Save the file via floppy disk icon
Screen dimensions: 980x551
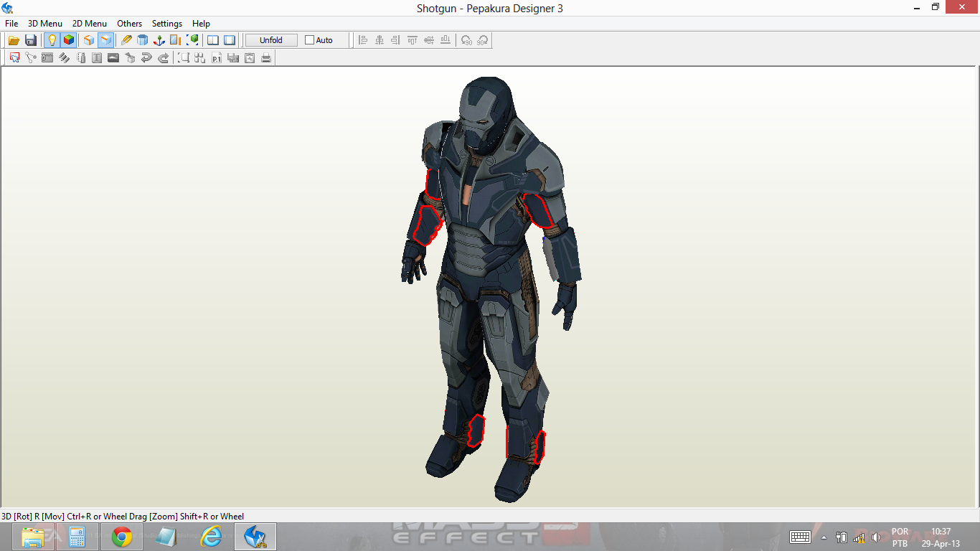tap(31, 40)
